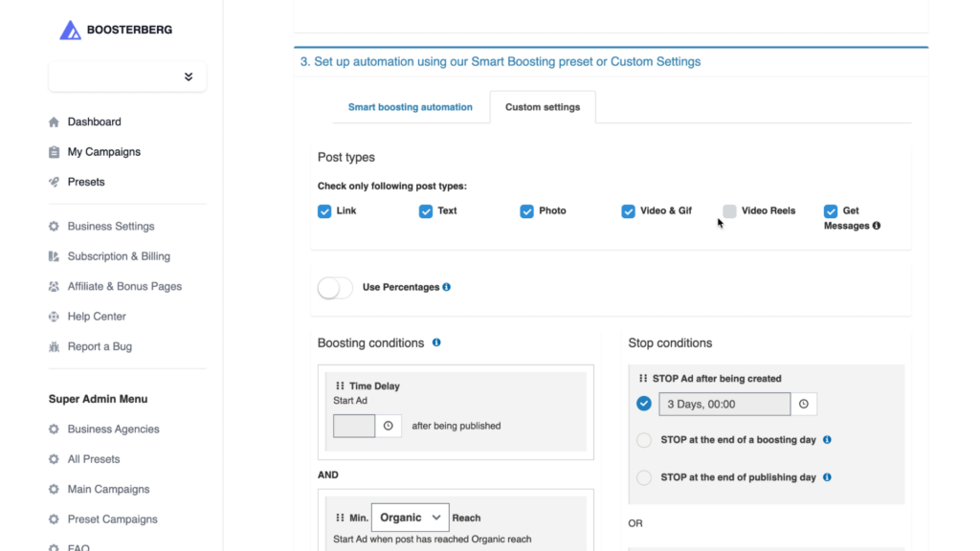This screenshot has width=980, height=551.
Task: Uncheck the Photo post type
Action: click(x=527, y=211)
